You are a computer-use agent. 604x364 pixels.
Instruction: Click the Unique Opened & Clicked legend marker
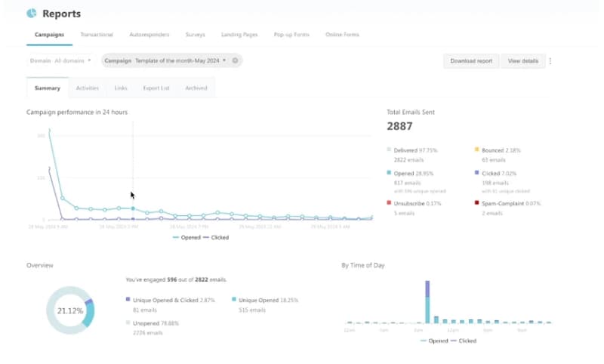(x=128, y=300)
